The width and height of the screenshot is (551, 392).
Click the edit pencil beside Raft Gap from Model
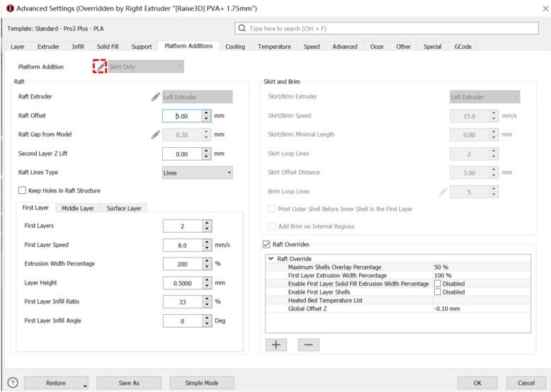point(155,134)
